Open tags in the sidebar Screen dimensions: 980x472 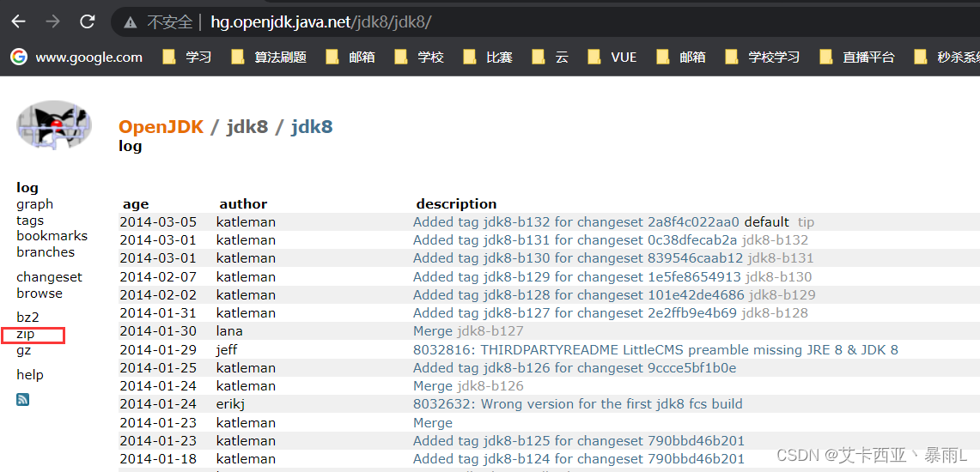(30, 221)
